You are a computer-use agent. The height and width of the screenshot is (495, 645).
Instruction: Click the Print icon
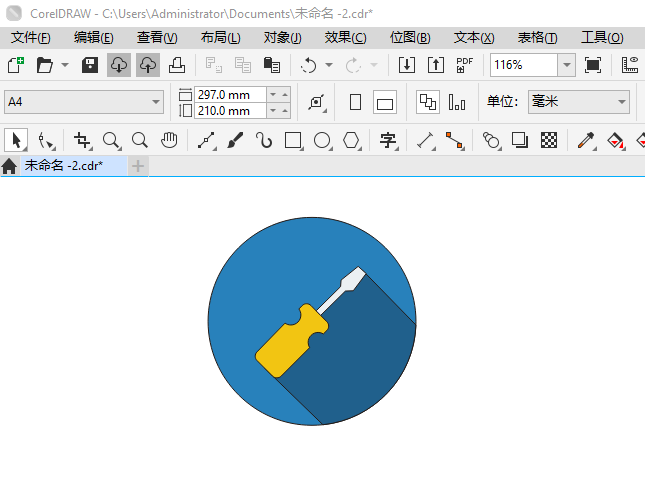(x=177, y=65)
